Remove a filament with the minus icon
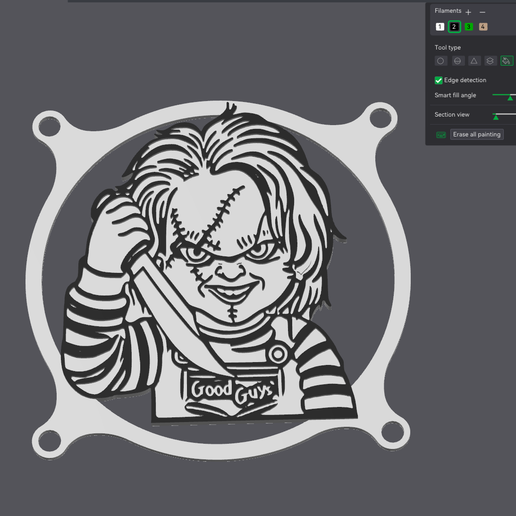This screenshot has height=516, width=516. (482, 12)
